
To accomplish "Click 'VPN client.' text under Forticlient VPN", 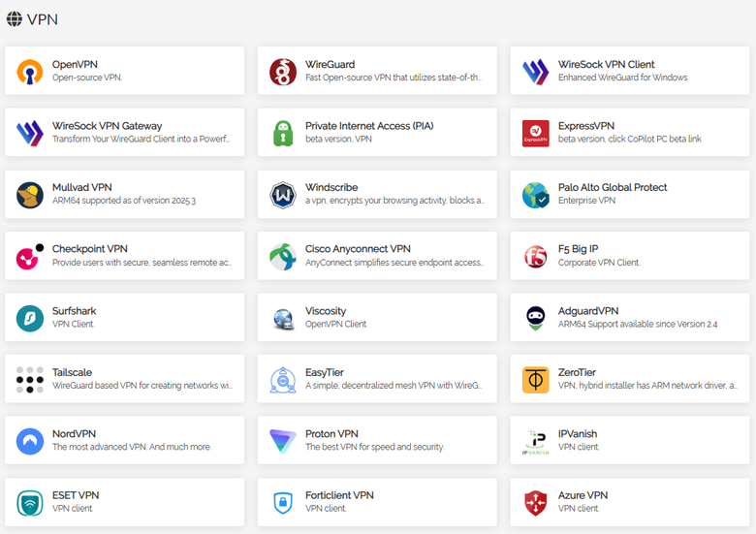I will (x=326, y=509).
